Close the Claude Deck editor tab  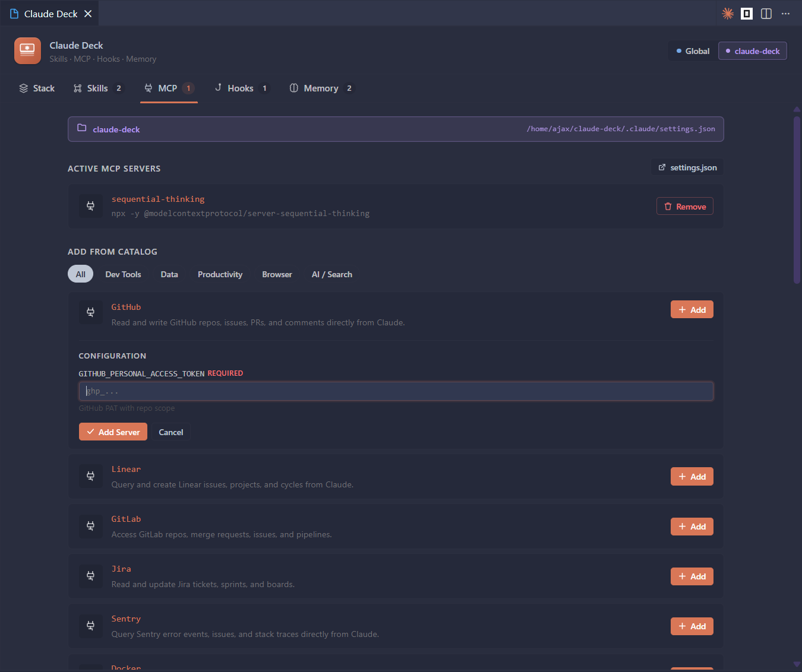[88, 14]
